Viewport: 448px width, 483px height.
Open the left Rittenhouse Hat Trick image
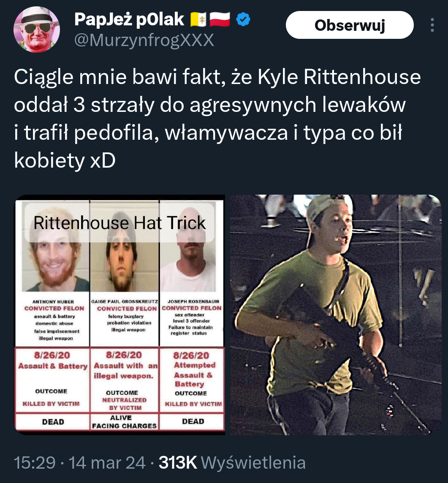click(x=120, y=315)
